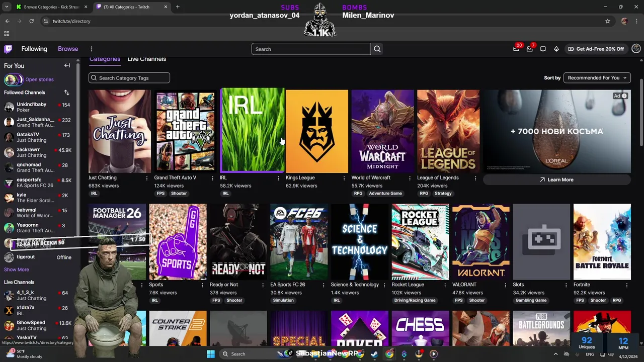
Task: Open Chrome apps grid shortcut
Action: coord(7,33)
